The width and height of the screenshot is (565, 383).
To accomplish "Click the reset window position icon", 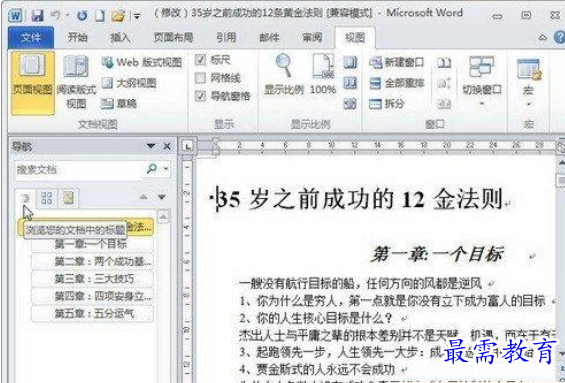I will click(444, 104).
